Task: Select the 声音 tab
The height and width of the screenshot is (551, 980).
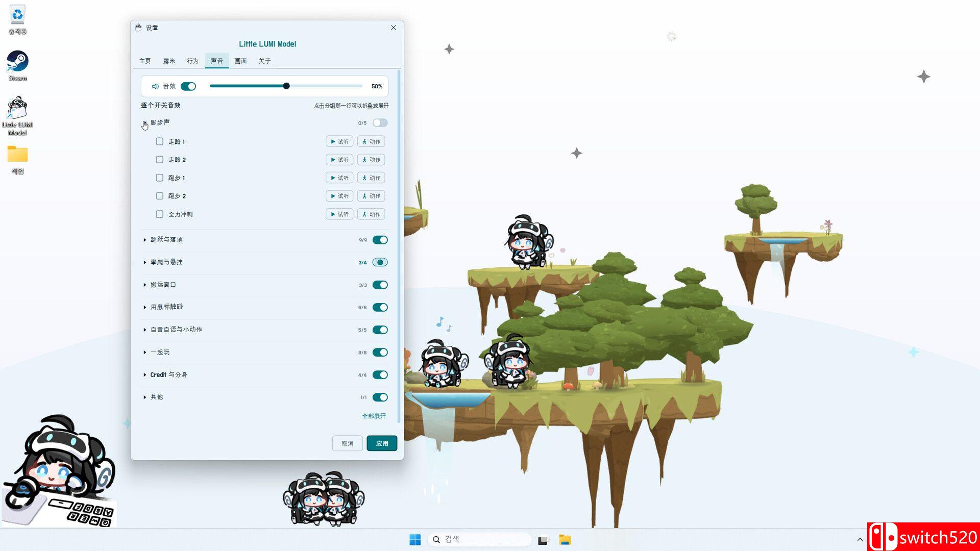Action: click(x=217, y=61)
